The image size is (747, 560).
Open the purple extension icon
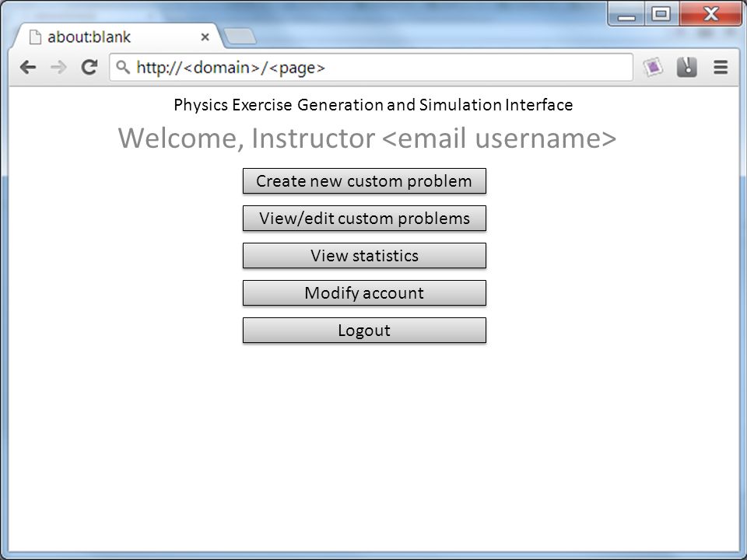[653, 67]
